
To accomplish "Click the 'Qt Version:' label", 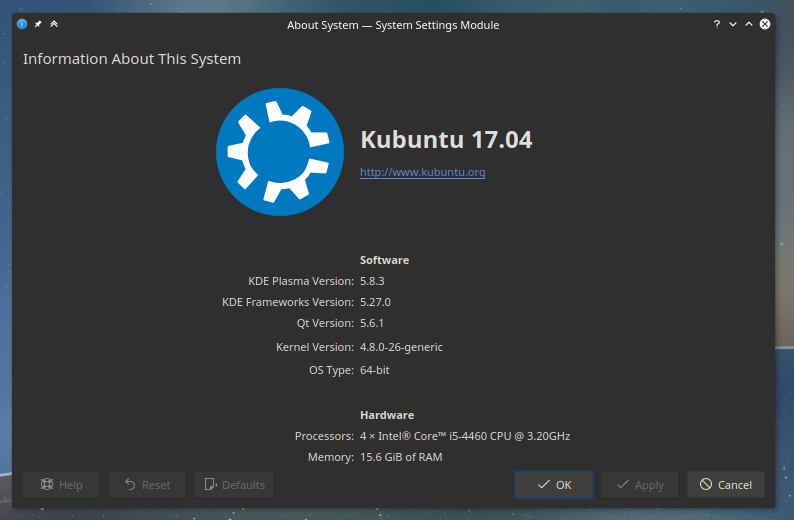I will (x=325, y=323).
